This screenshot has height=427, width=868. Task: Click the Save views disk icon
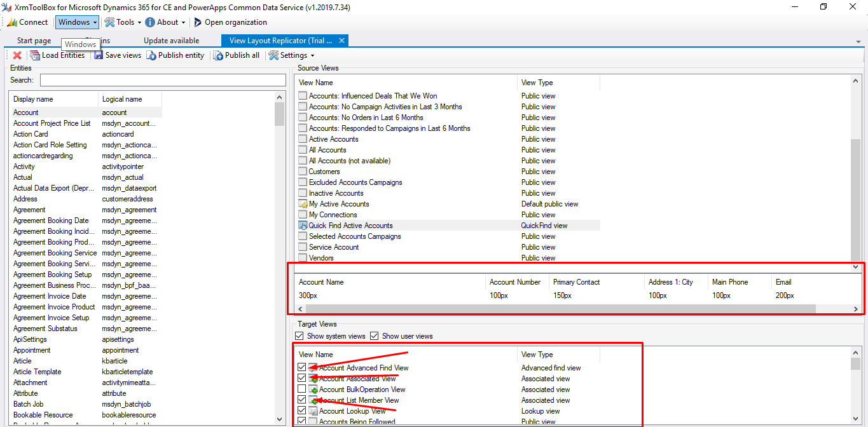pyautogui.click(x=99, y=55)
